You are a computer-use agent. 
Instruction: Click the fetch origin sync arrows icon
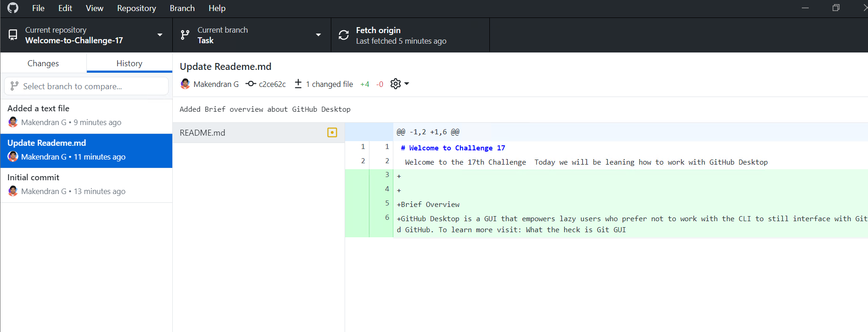[x=344, y=35]
